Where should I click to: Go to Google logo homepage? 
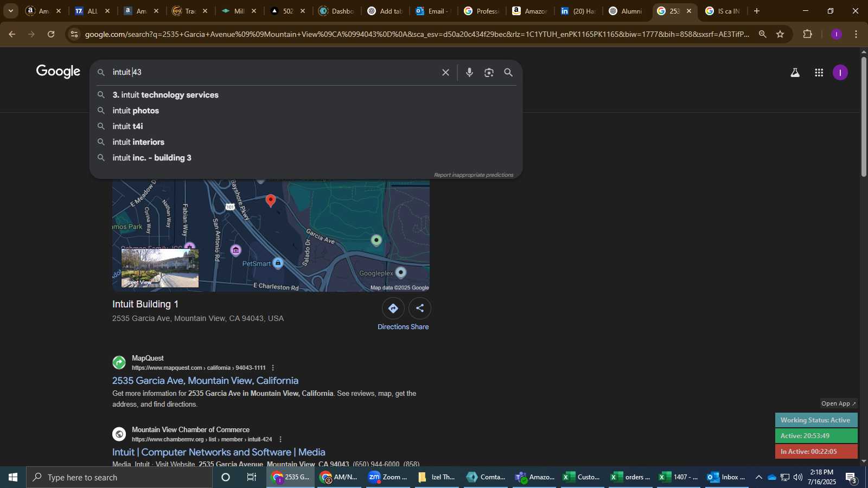coord(58,72)
